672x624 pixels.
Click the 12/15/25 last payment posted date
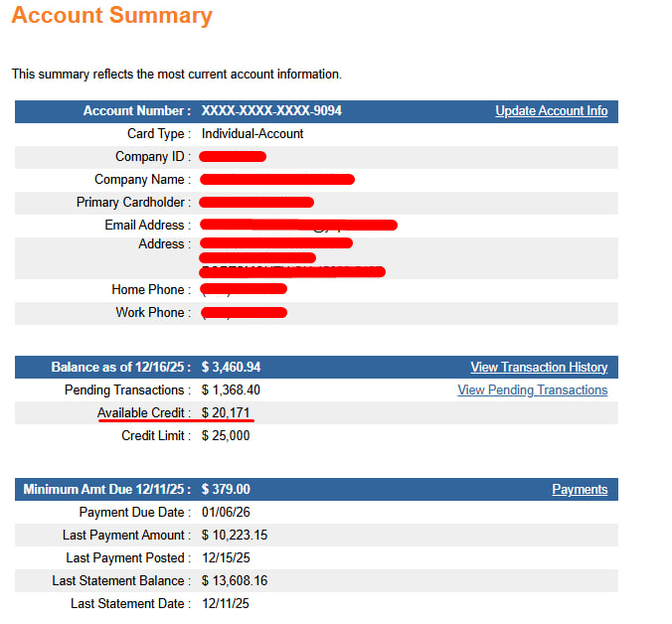point(226,558)
